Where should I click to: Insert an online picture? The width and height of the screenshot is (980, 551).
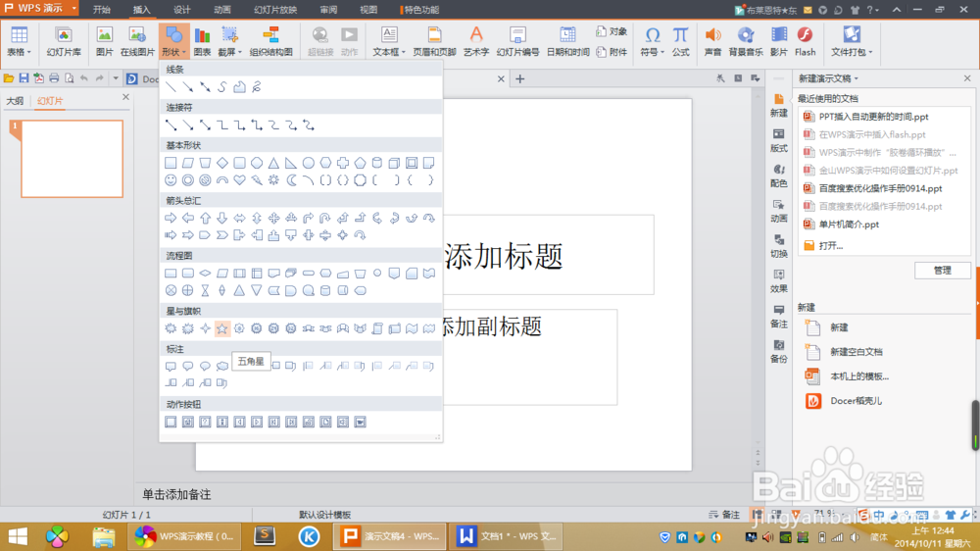[137, 41]
